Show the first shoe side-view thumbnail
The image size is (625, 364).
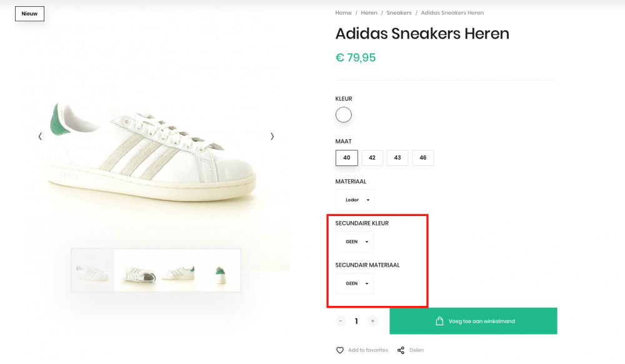[92, 271]
